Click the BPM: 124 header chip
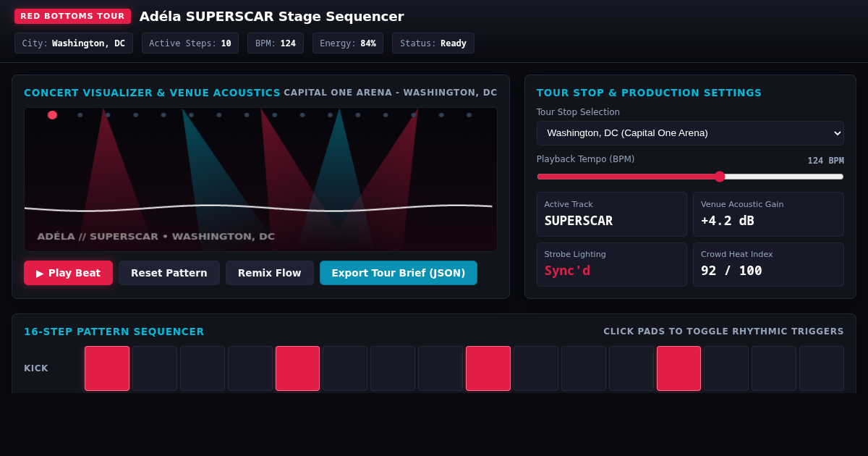This screenshot has height=456, width=868. (x=276, y=43)
